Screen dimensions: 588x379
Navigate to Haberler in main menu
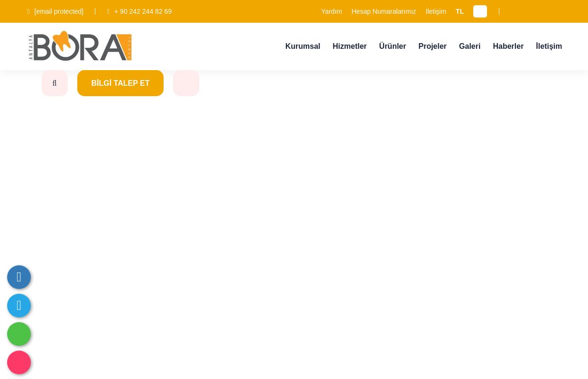pos(508,46)
